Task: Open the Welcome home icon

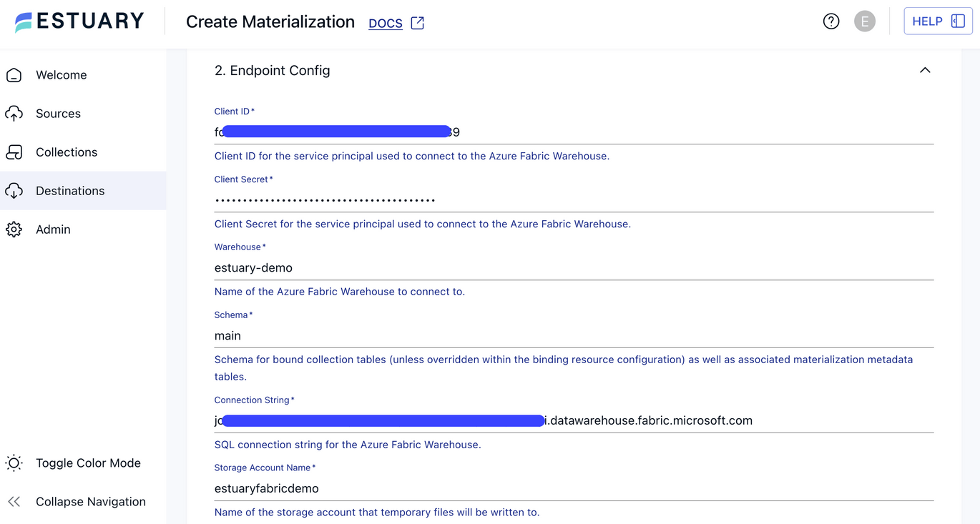Action: (x=14, y=74)
